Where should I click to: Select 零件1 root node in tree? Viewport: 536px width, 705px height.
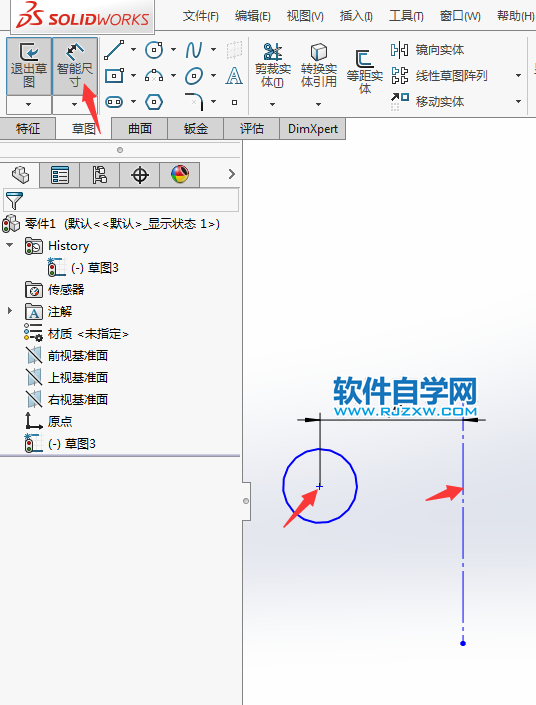point(111,223)
